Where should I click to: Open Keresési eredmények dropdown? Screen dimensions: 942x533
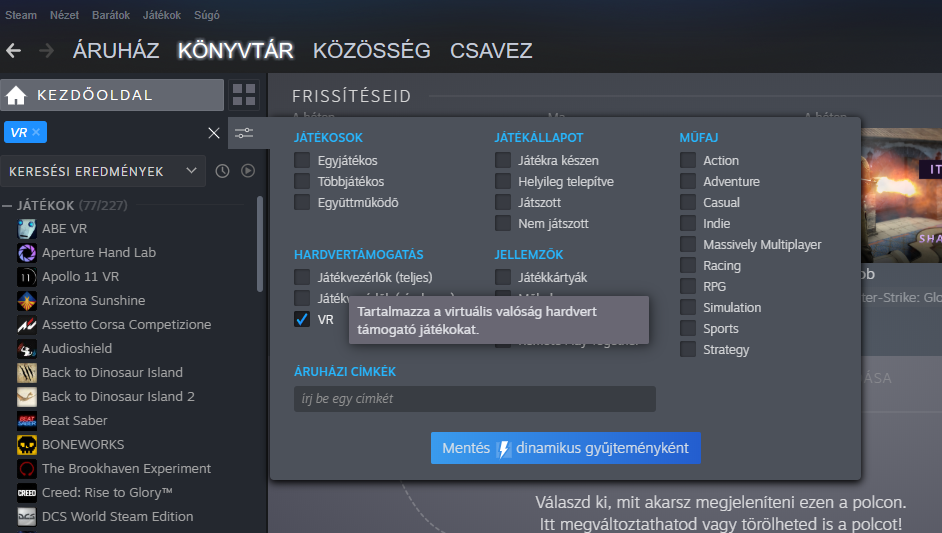click(103, 171)
